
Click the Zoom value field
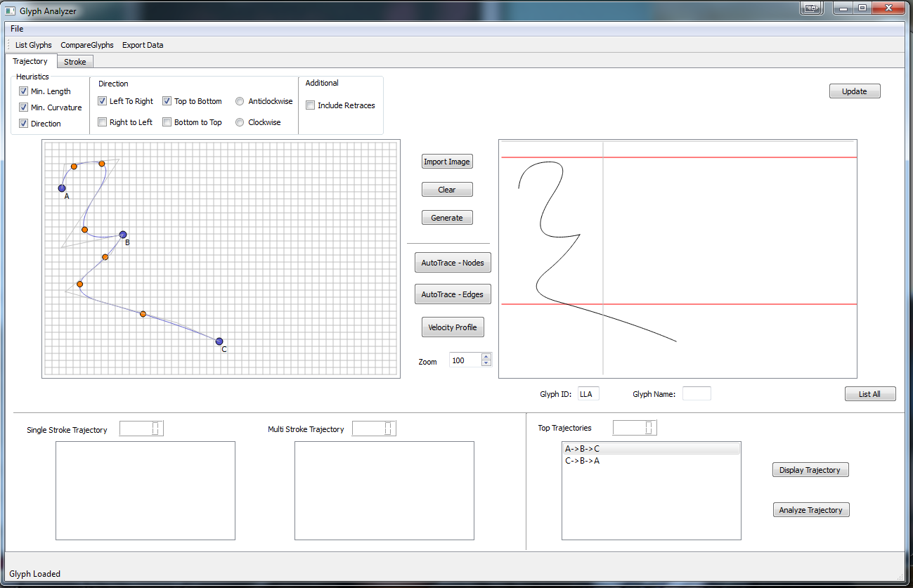tap(465, 360)
